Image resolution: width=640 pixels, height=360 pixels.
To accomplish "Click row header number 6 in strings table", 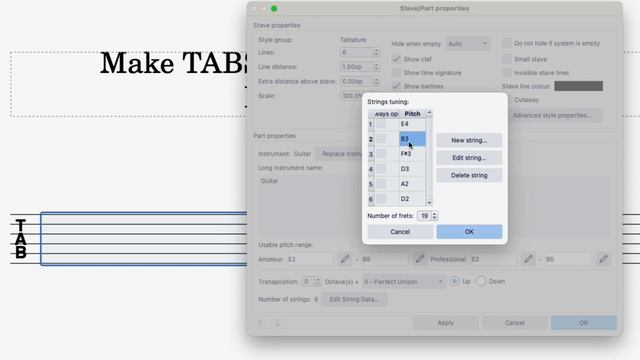I will pyautogui.click(x=371, y=199).
